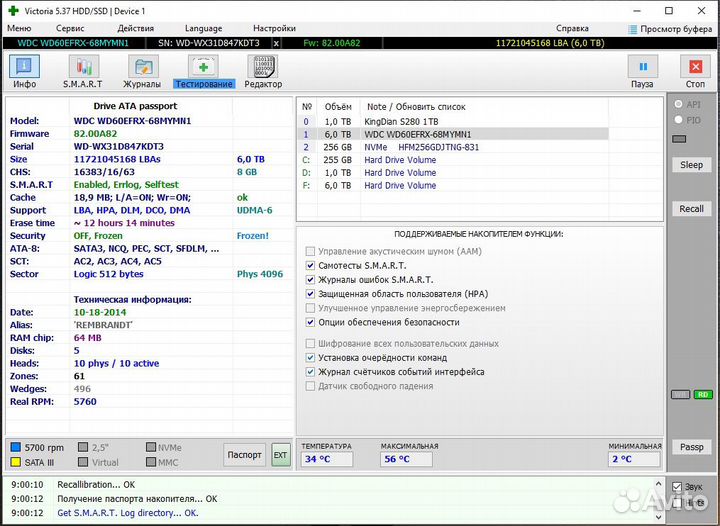720x526 pixels.
Task: Select the API radio button
Action: pyautogui.click(x=678, y=104)
